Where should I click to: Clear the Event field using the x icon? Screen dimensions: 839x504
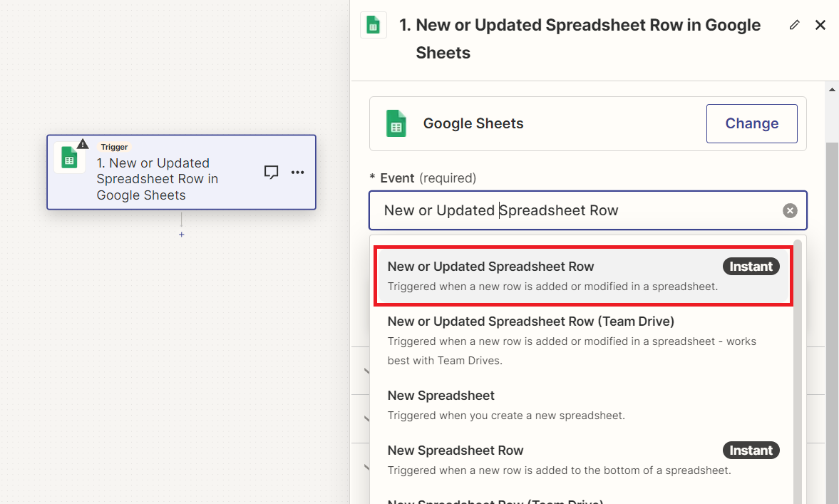click(790, 210)
